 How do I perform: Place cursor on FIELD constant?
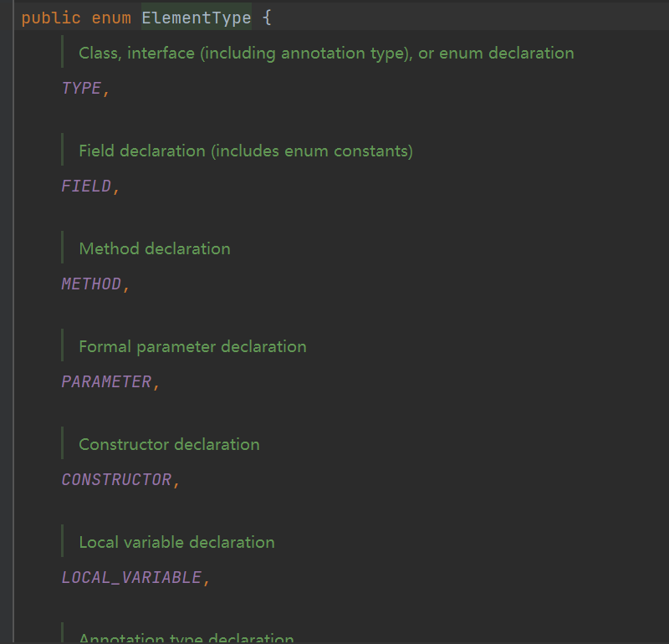tap(86, 187)
